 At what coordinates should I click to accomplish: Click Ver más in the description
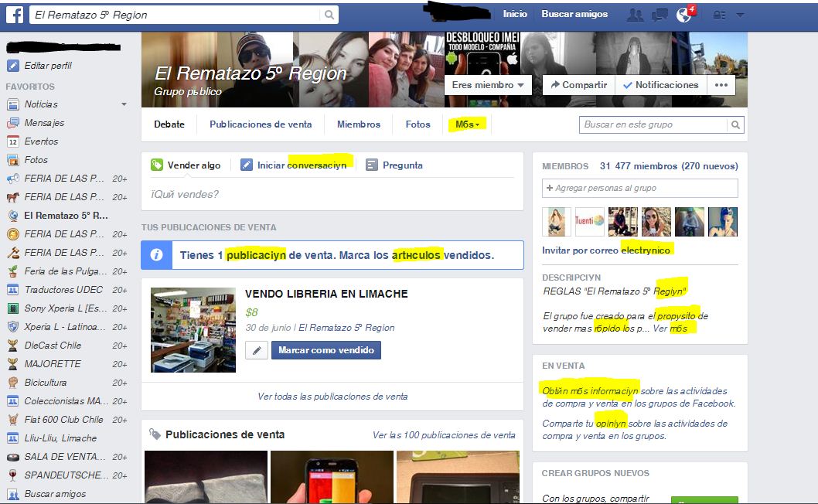tap(670, 329)
